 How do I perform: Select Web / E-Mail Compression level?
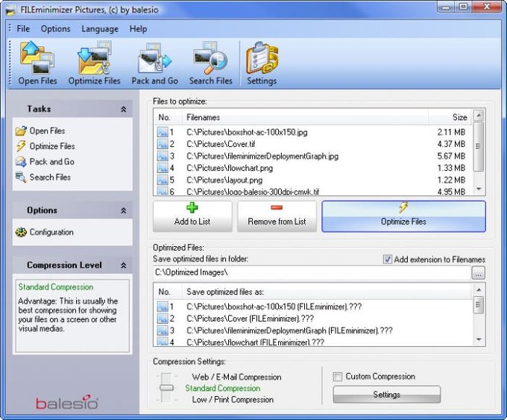(x=236, y=377)
